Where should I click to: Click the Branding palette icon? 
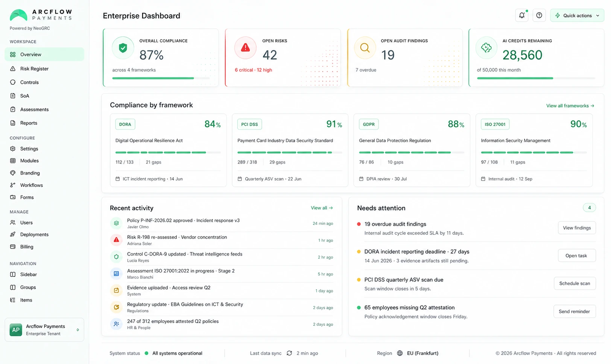tap(13, 173)
